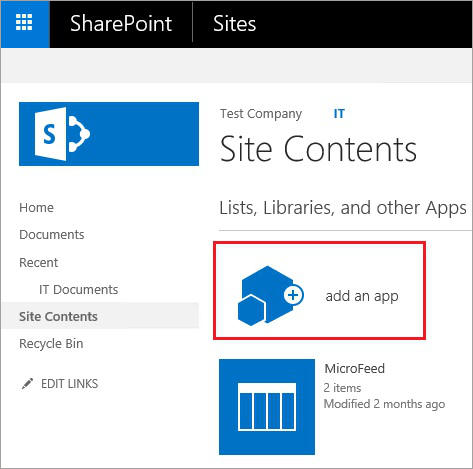Click the Test Company breadcrumb link
473x469 pixels.
pyautogui.click(x=261, y=114)
